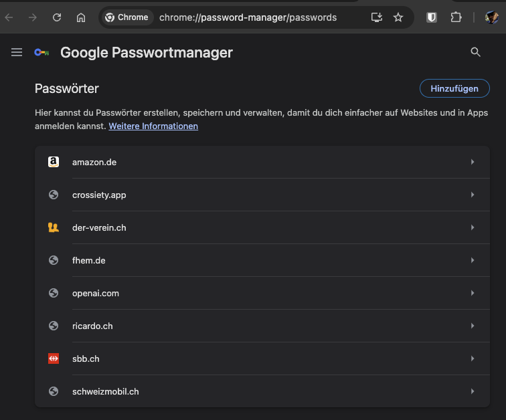Open the hamburger navigation menu

pos(17,52)
